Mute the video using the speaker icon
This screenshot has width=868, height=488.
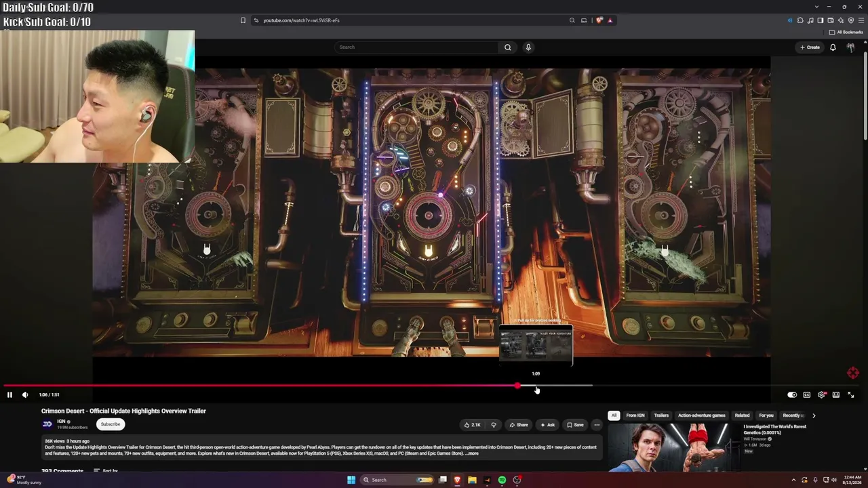[x=25, y=394]
